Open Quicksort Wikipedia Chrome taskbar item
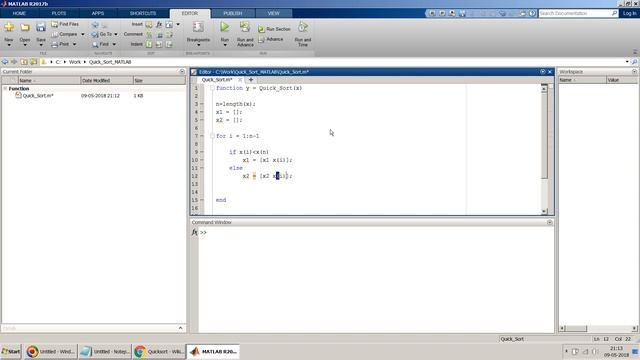Image resolution: width=640 pixels, height=360 pixels. tap(159, 351)
